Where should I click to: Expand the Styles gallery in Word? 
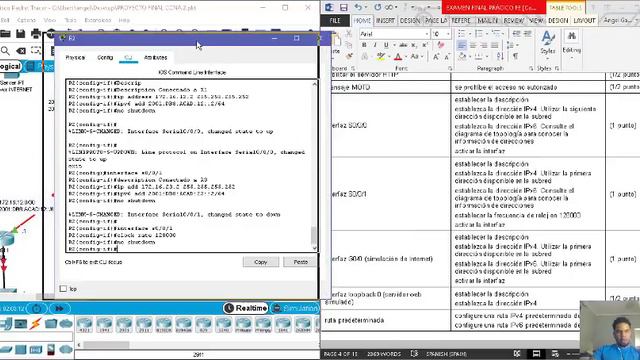point(548,43)
